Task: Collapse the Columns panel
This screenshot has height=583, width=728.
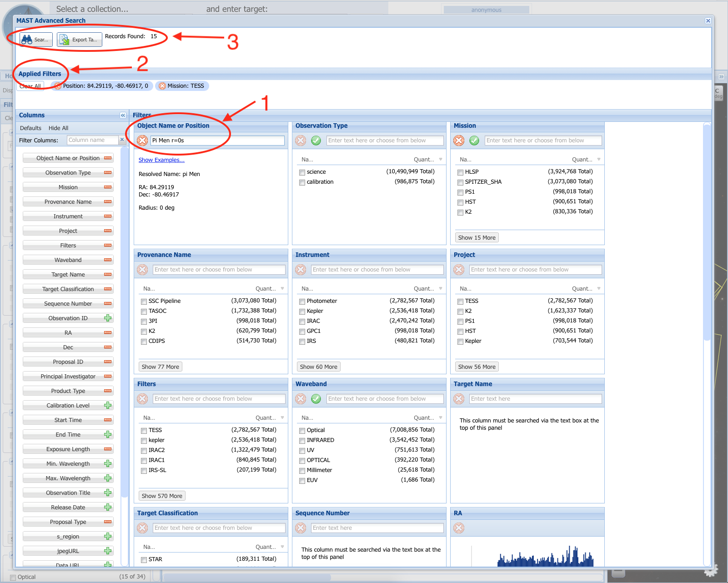Action: point(123,116)
